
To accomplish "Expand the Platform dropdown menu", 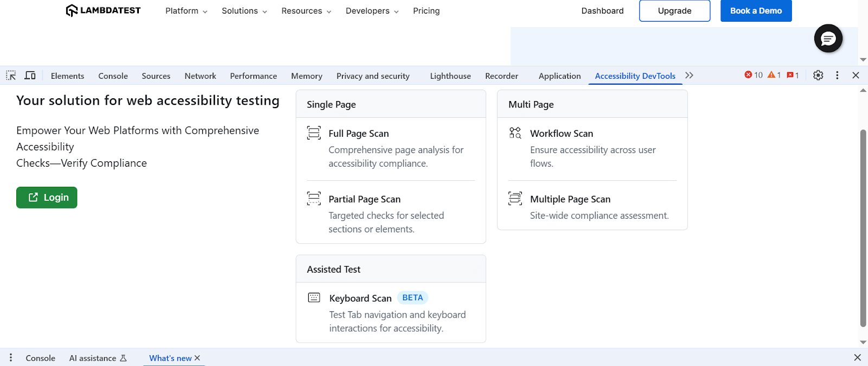I will pos(186,11).
